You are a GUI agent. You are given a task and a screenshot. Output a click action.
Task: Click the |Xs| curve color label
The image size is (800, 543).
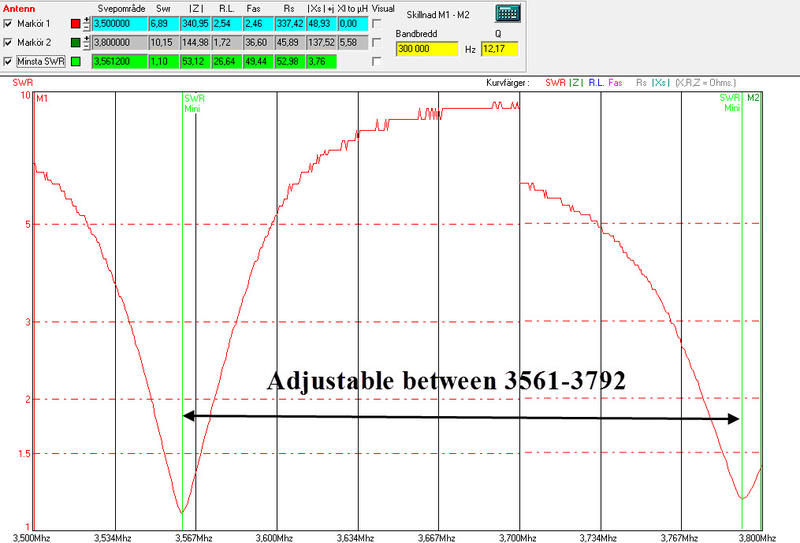pyautogui.click(x=660, y=83)
